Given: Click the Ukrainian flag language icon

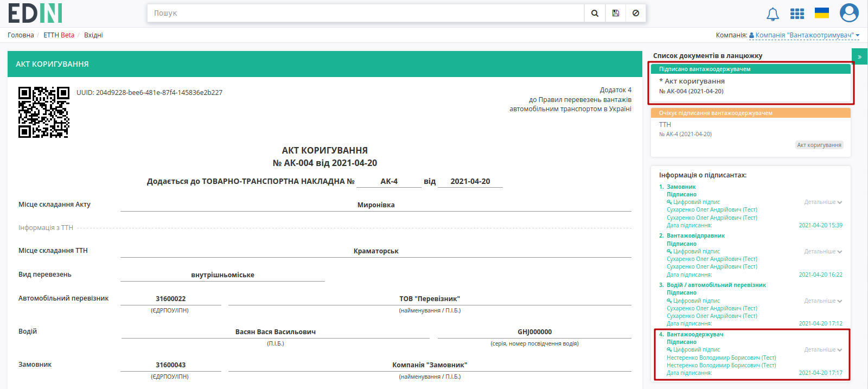Looking at the screenshot, I should tap(822, 13).
